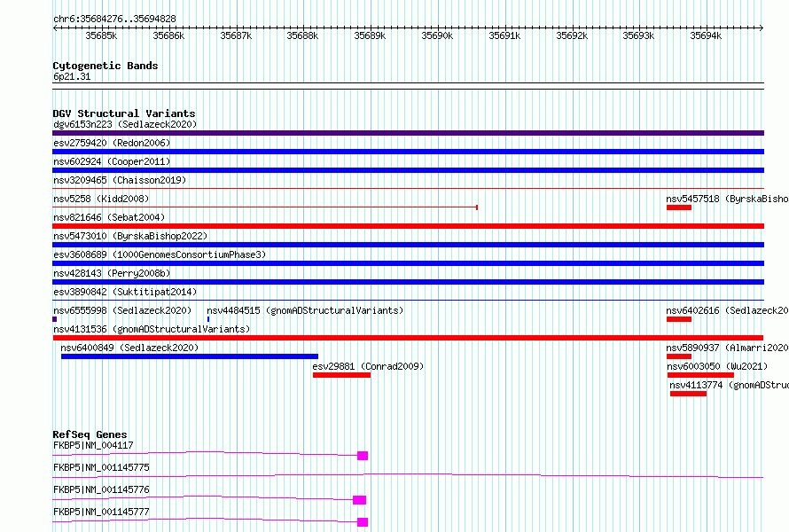Screen dimensions: 789x532
Task: Open the esv29881 (Conrad2009) variant label
Action: 368,366
